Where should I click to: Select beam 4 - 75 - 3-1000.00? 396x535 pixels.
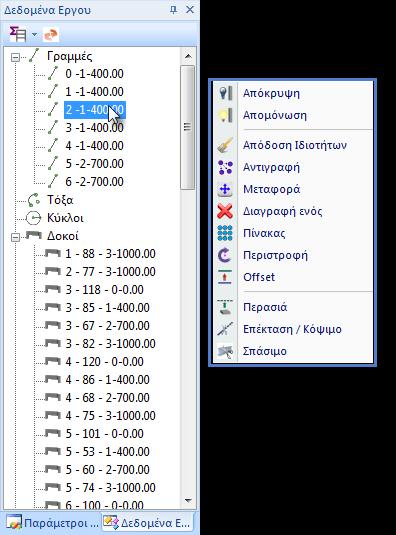click(111, 416)
